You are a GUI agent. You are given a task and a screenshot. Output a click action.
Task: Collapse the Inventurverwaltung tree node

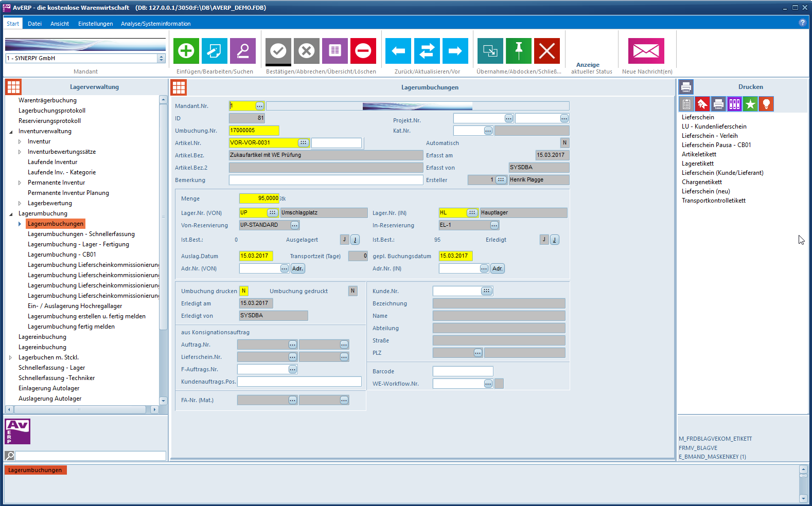11,132
